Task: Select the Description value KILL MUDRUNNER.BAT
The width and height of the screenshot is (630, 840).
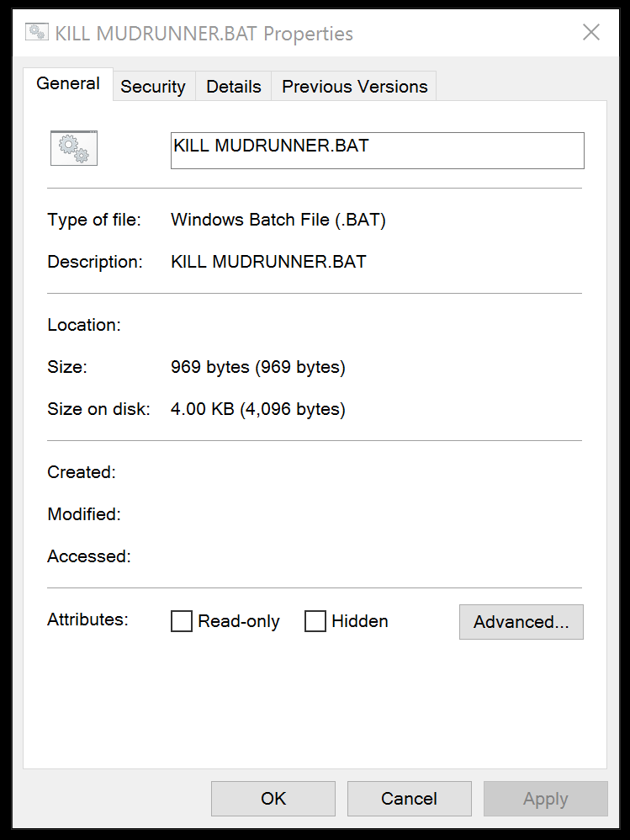Action: pos(268,262)
